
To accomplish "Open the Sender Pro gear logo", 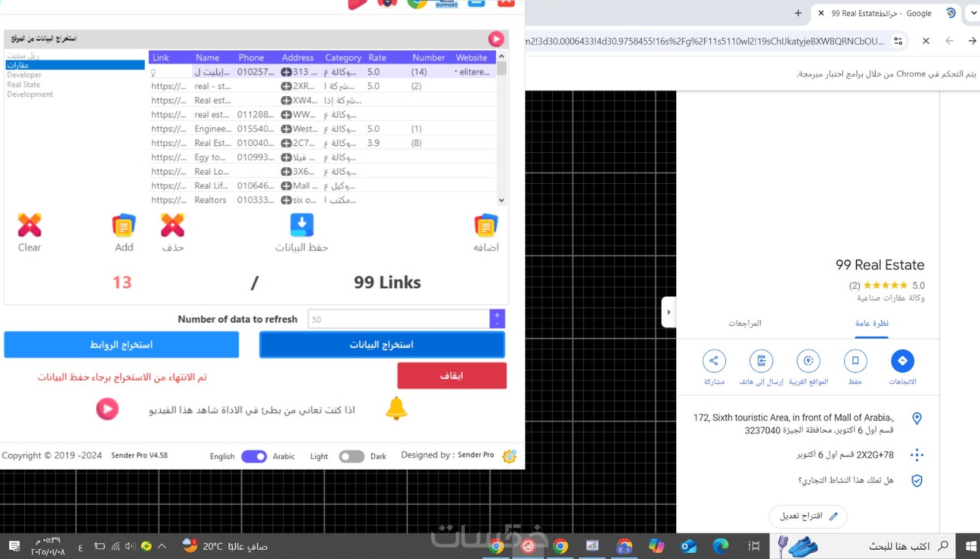I will [x=509, y=456].
